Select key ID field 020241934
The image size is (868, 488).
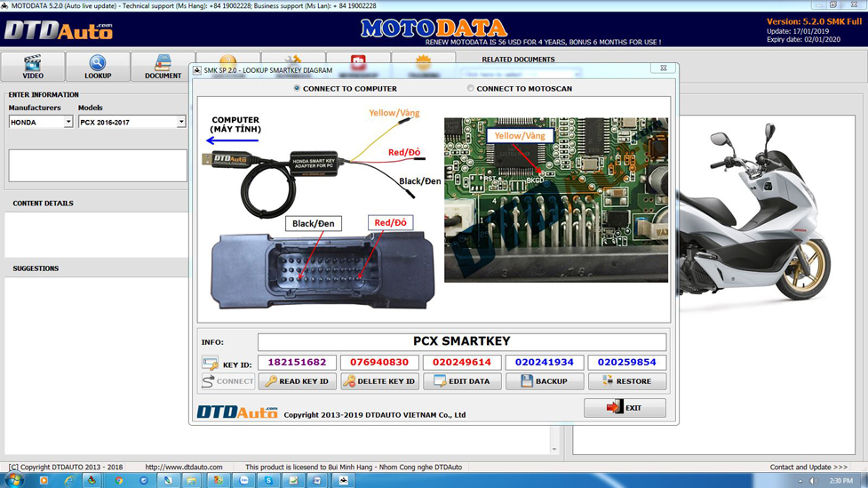click(545, 363)
